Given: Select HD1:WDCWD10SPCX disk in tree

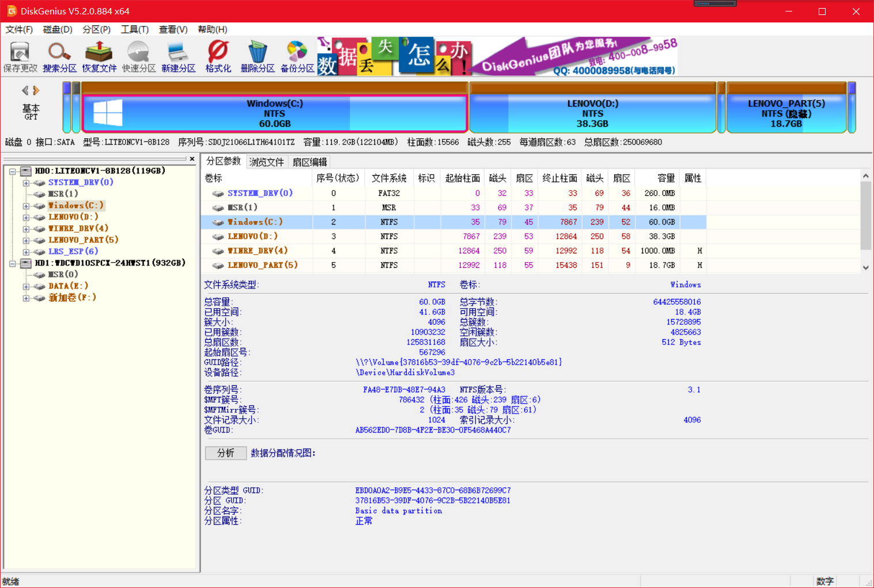Looking at the screenshot, I should (x=110, y=263).
